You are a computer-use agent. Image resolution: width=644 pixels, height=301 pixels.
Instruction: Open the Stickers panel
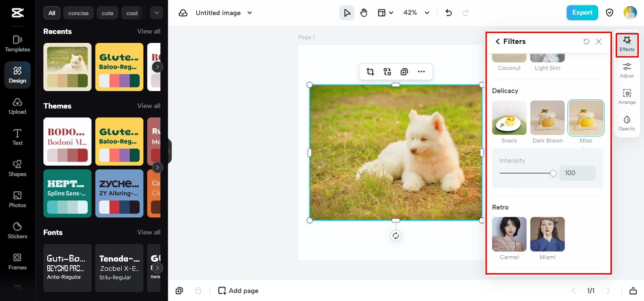[18, 231]
